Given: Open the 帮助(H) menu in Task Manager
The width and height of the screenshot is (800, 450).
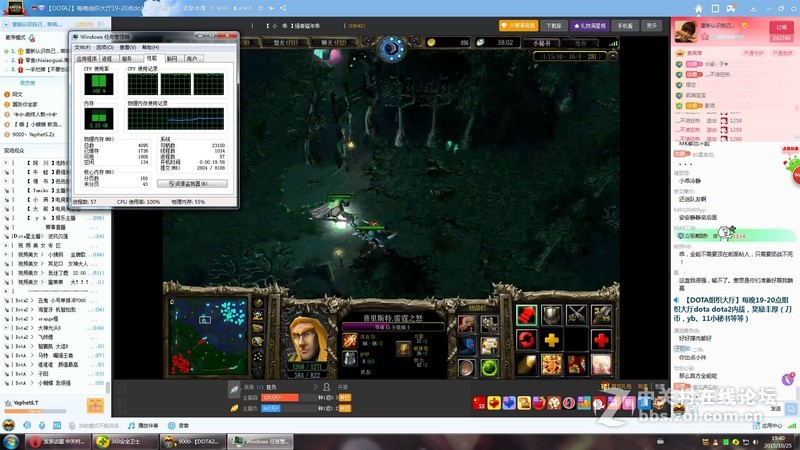Looking at the screenshot, I should (x=151, y=47).
